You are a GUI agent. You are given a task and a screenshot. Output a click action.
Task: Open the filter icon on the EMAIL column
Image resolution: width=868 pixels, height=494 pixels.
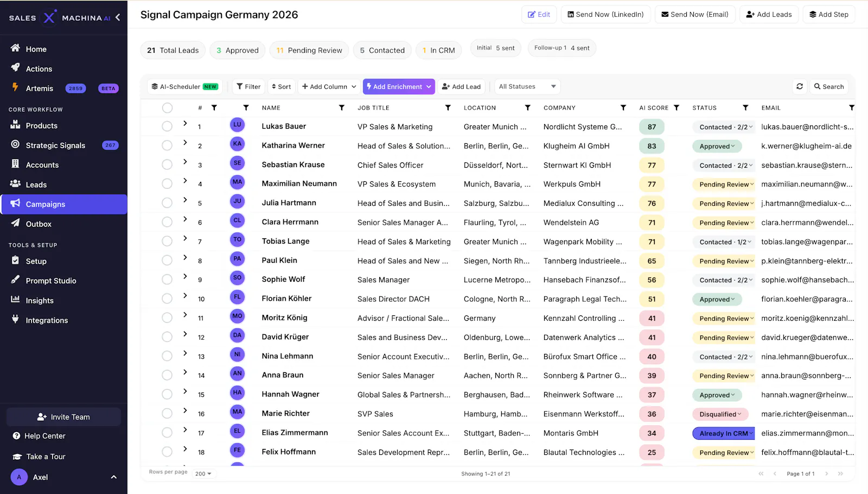pos(852,108)
